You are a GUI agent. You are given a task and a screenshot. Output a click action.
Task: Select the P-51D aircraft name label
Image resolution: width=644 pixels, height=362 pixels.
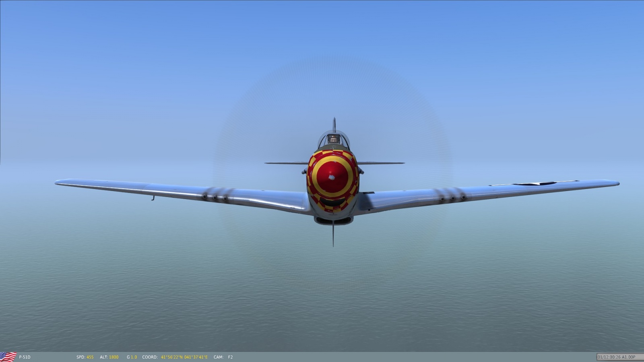point(25,357)
